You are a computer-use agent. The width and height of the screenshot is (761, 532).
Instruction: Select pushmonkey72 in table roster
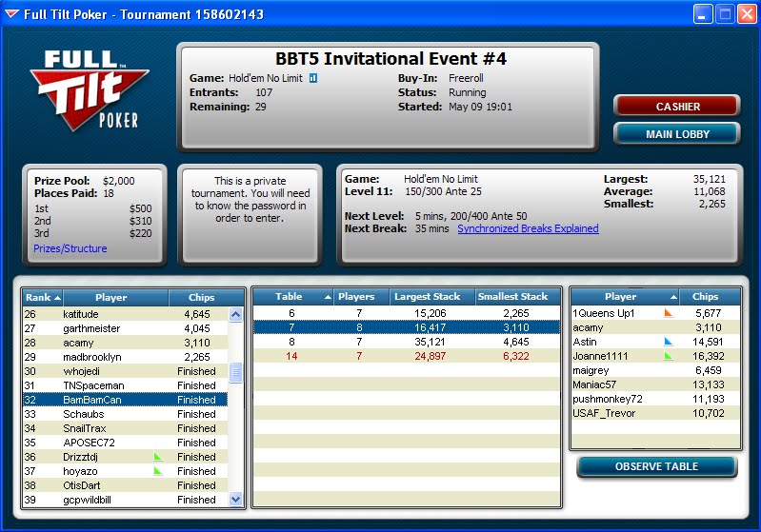[x=655, y=399]
